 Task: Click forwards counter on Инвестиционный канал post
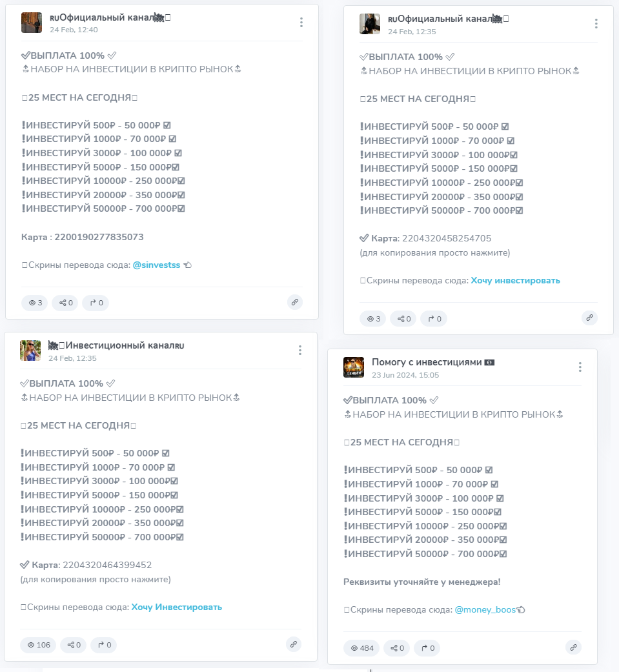pyautogui.click(x=103, y=644)
